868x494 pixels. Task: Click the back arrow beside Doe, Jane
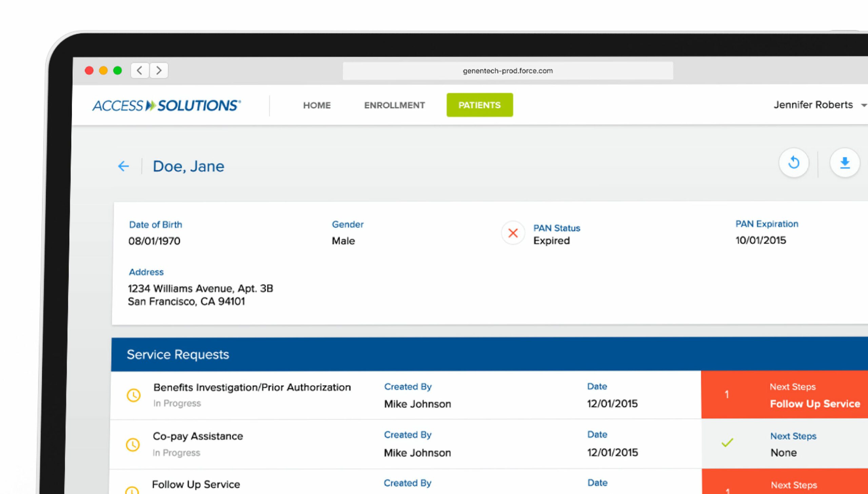(x=123, y=166)
